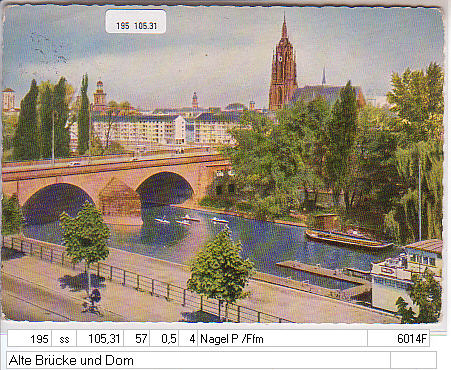
Task: Click the central stone bridge pier
Action: (x=120, y=199)
